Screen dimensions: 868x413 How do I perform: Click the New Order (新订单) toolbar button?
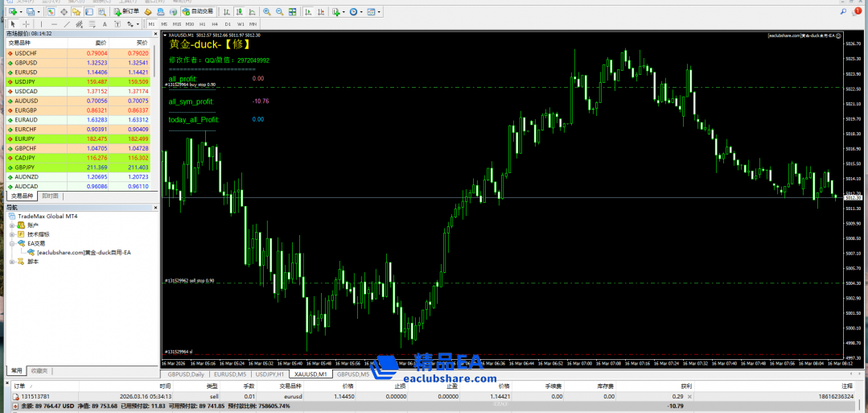[125, 11]
